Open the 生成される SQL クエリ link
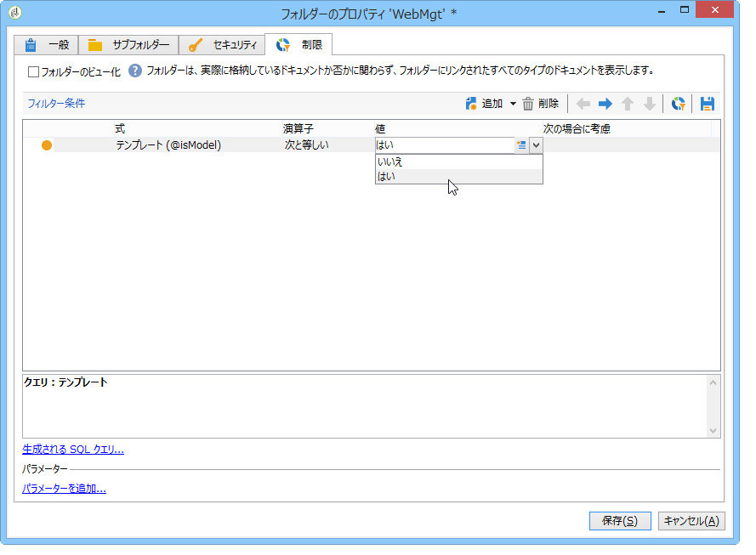 (x=73, y=450)
